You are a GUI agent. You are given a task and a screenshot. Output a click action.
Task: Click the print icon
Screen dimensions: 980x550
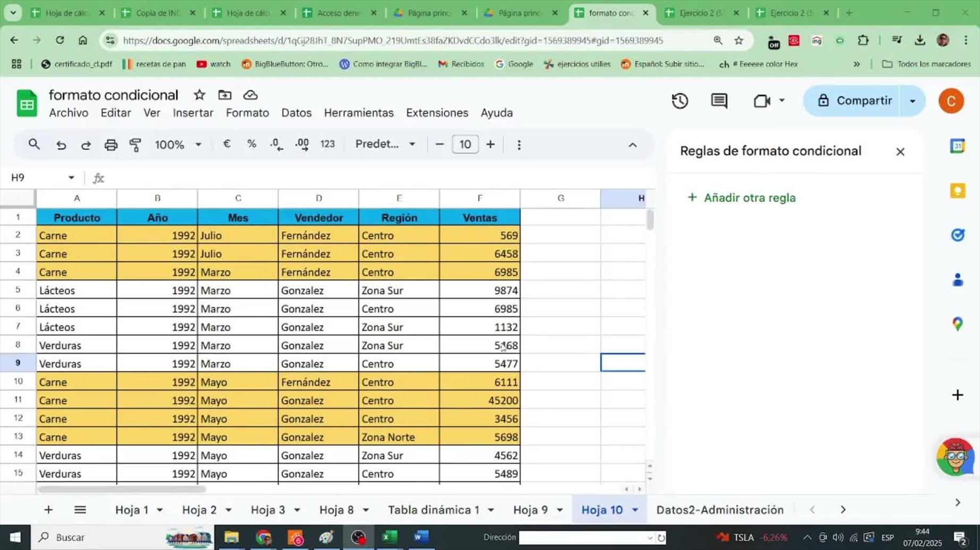[111, 145]
